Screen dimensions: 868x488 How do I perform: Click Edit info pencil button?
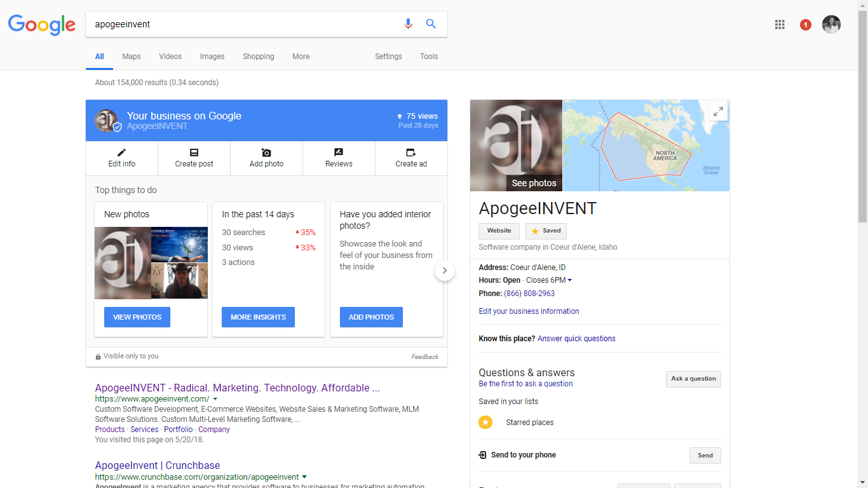[x=122, y=158]
